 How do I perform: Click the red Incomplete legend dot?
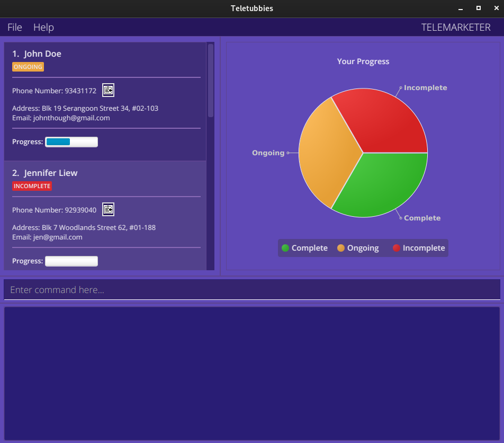tap(397, 248)
